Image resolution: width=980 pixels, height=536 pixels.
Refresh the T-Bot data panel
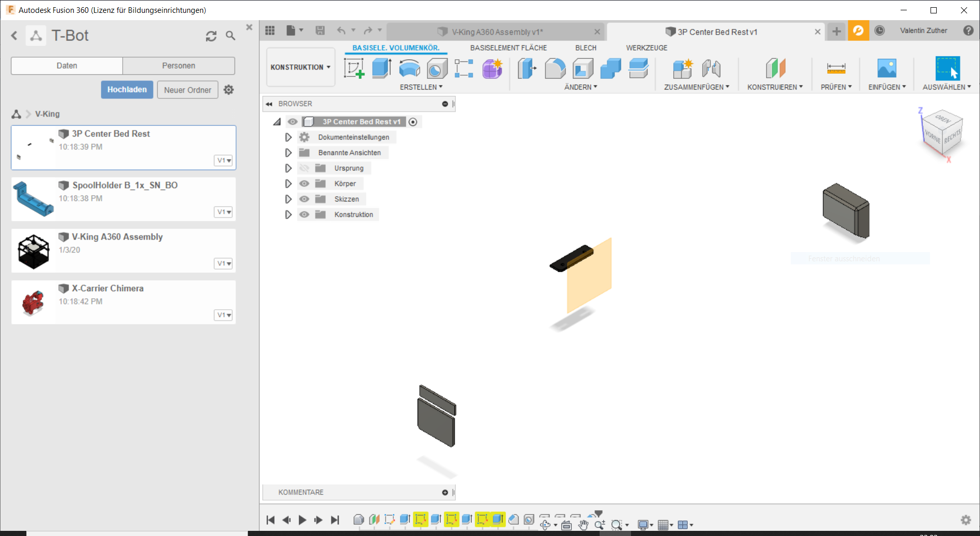tap(211, 36)
